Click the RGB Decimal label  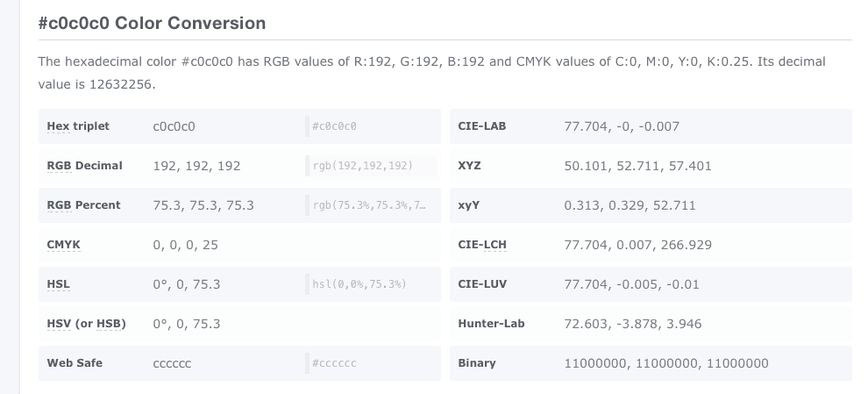pos(84,166)
